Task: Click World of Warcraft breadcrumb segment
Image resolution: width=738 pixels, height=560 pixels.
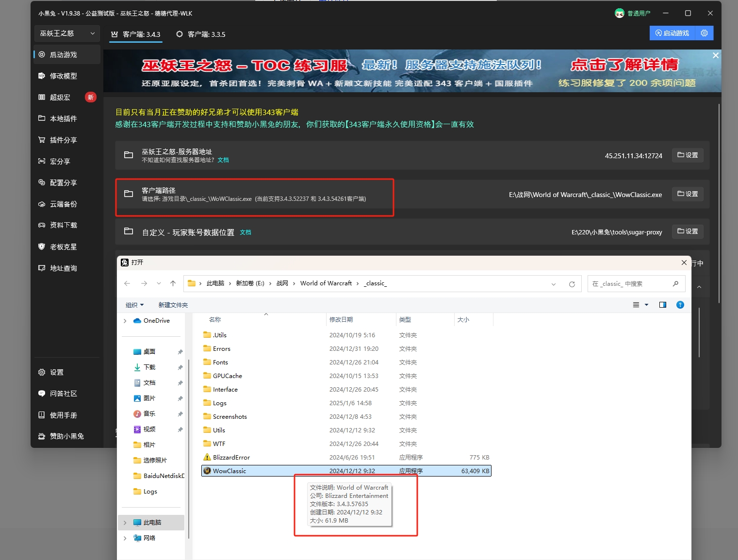Action: (x=326, y=283)
